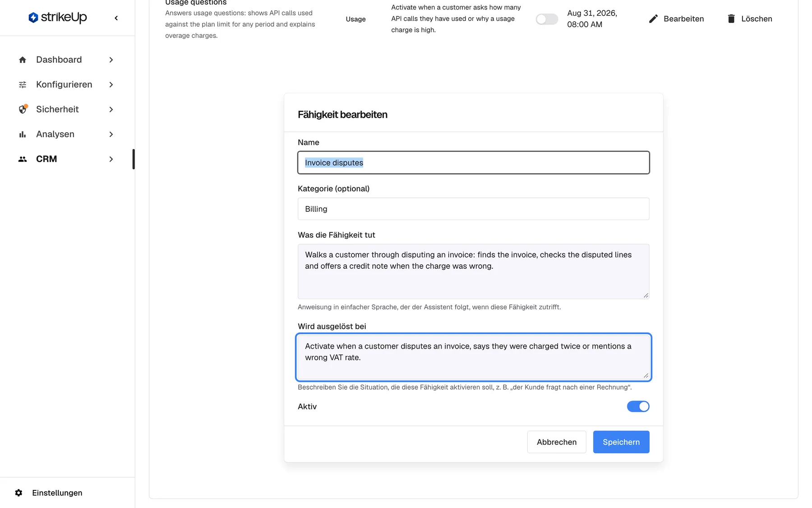Image resolution: width=812 pixels, height=508 pixels.
Task: Click the trash icon beside Löschen
Action: tap(731, 19)
